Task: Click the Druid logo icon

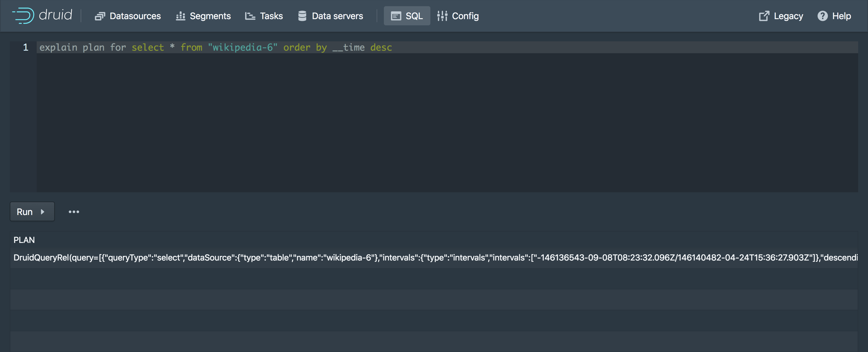Action: tap(23, 16)
